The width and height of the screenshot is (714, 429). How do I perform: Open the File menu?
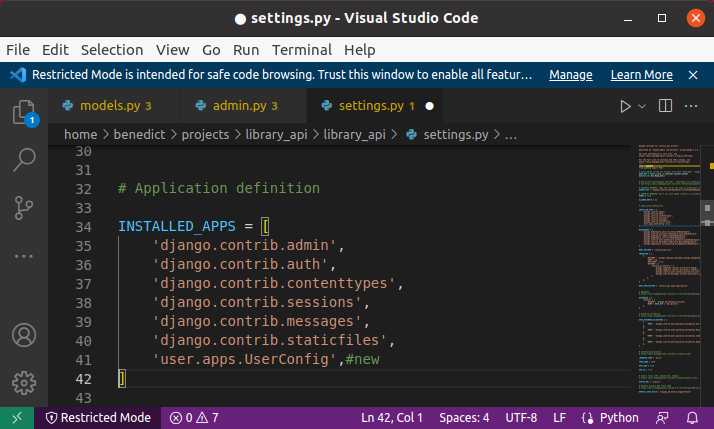(18, 50)
